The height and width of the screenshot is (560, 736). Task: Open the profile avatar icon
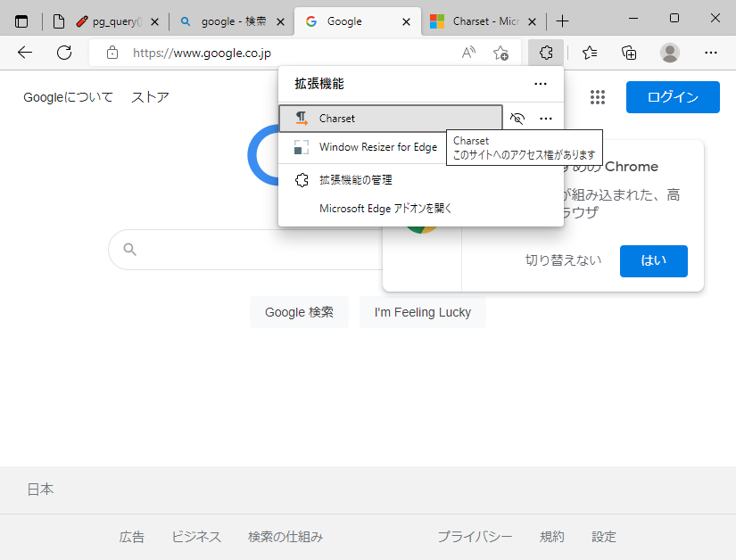[670, 53]
